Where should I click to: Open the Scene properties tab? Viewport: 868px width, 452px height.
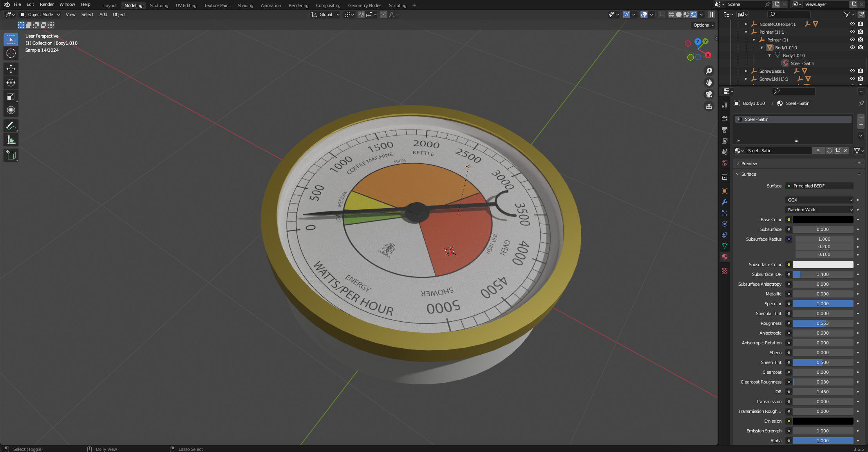725,151
